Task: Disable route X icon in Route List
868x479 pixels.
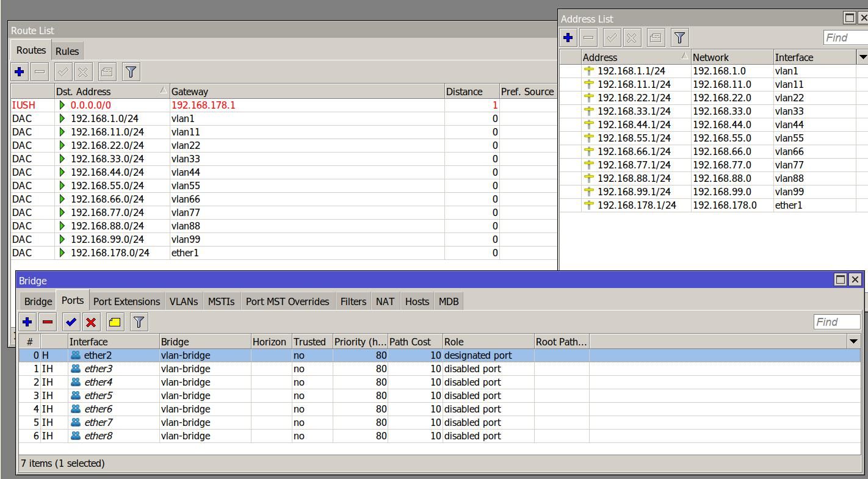Action: coord(83,72)
